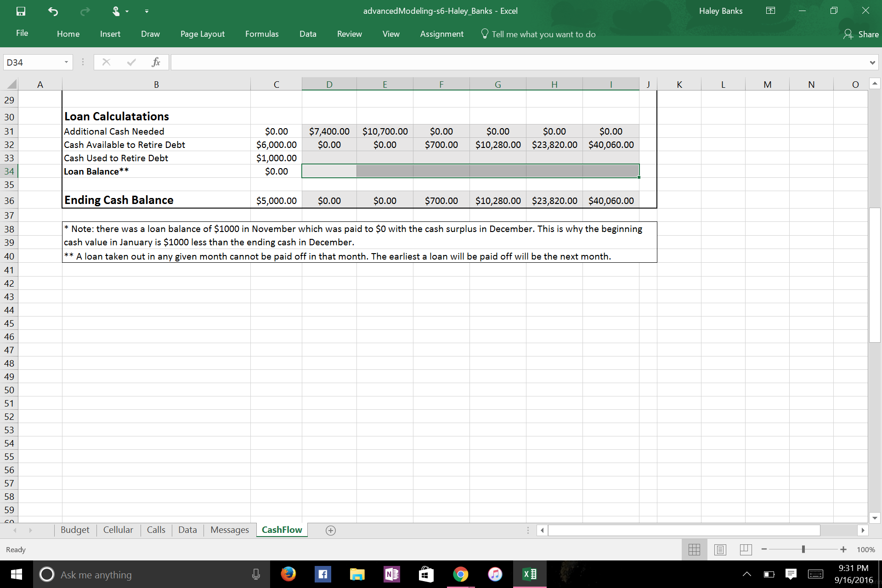882x588 pixels.
Task: Open Customize Quick Access Toolbar arrow
Action: point(147,11)
